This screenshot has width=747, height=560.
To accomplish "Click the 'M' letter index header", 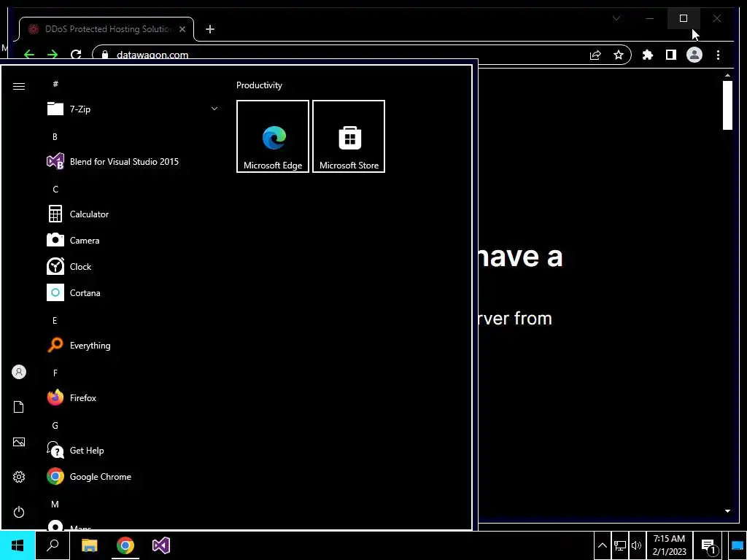I will point(55,504).
